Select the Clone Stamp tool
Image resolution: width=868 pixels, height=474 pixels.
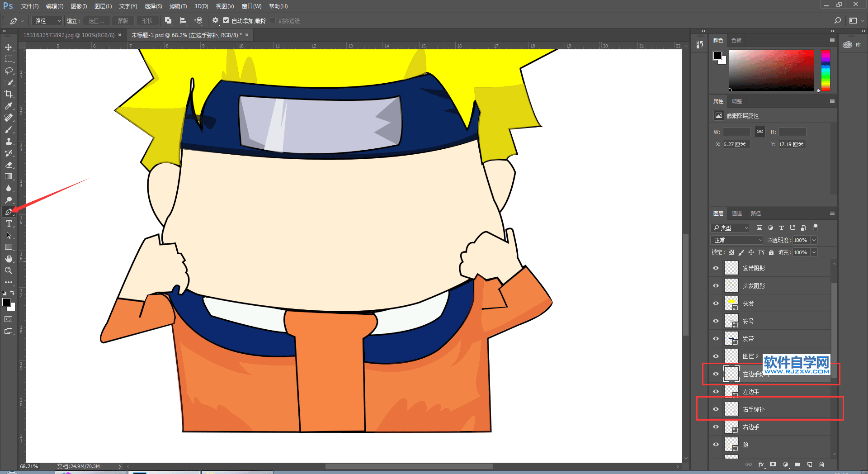click(x=9, y=141)
